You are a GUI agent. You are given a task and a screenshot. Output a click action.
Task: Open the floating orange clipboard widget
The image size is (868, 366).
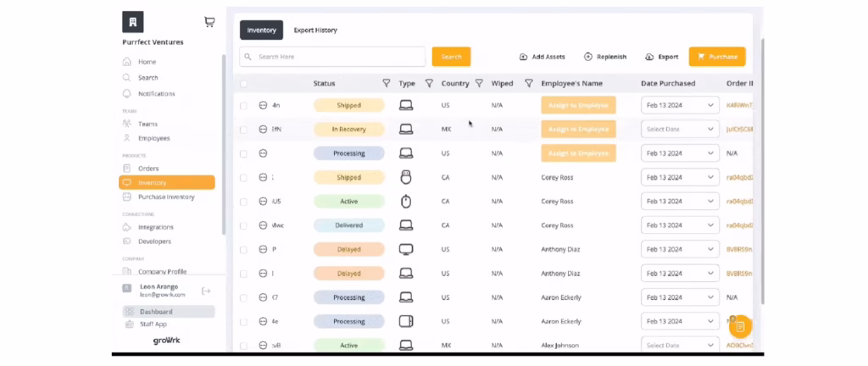point(739,326)
